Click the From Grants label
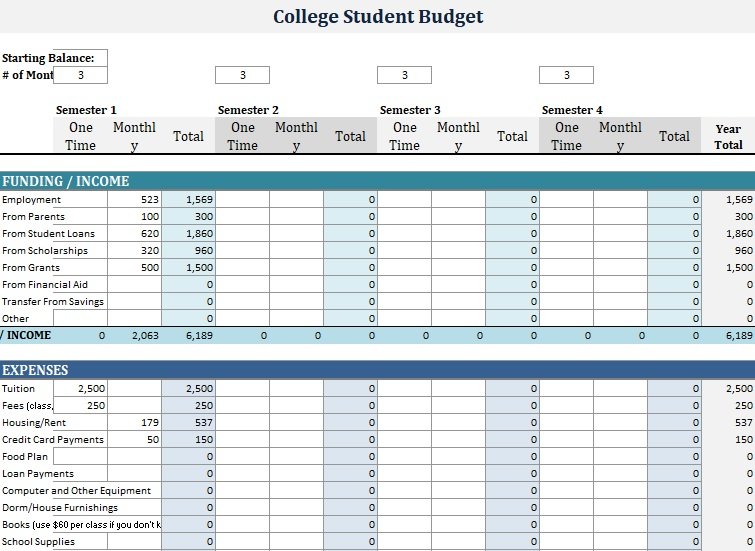 click(x=31, y=267)
